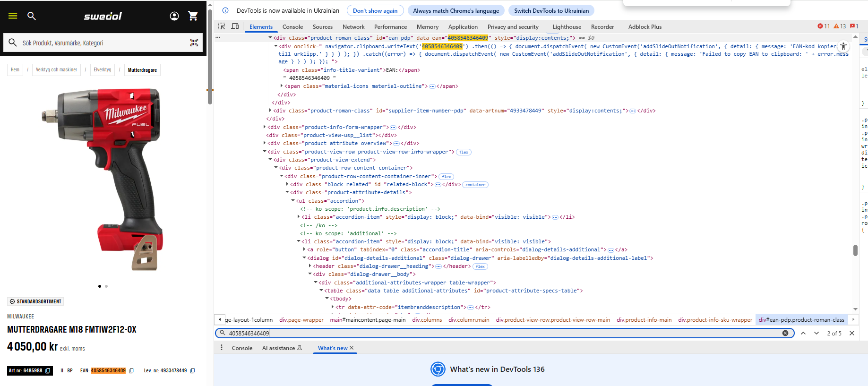Image resolution: width=868 pixels, height=386 pixels.
Task: Open Privacy and security tab
Action: pos(513,27)
